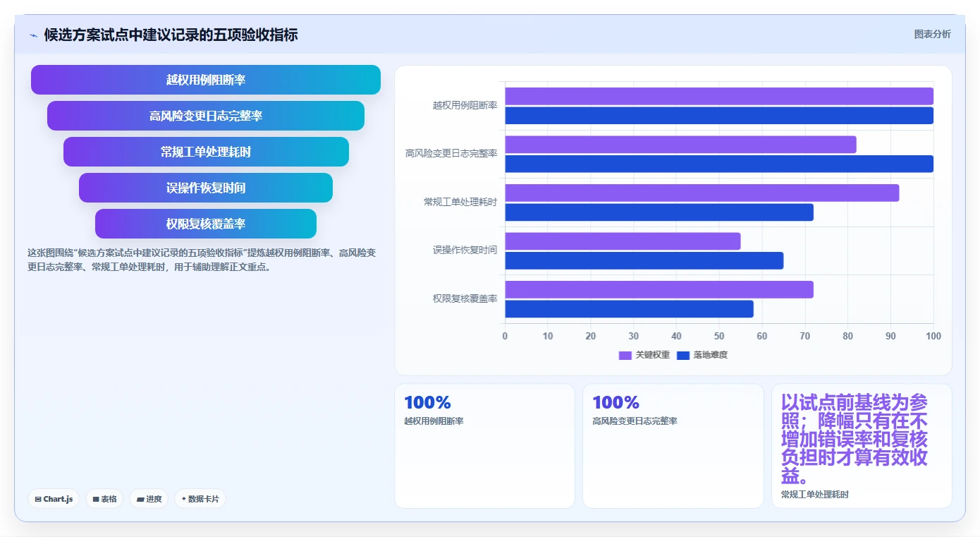The image size is (980, 537).
Task: Click the 表格 tag chip
Action: coord(104,499)
